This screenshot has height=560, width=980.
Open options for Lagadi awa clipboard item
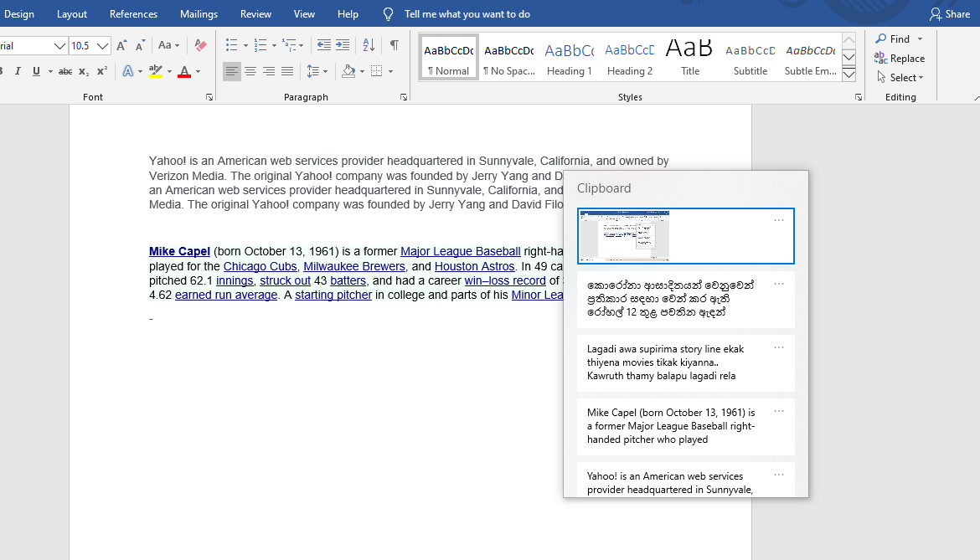(779, 347)
